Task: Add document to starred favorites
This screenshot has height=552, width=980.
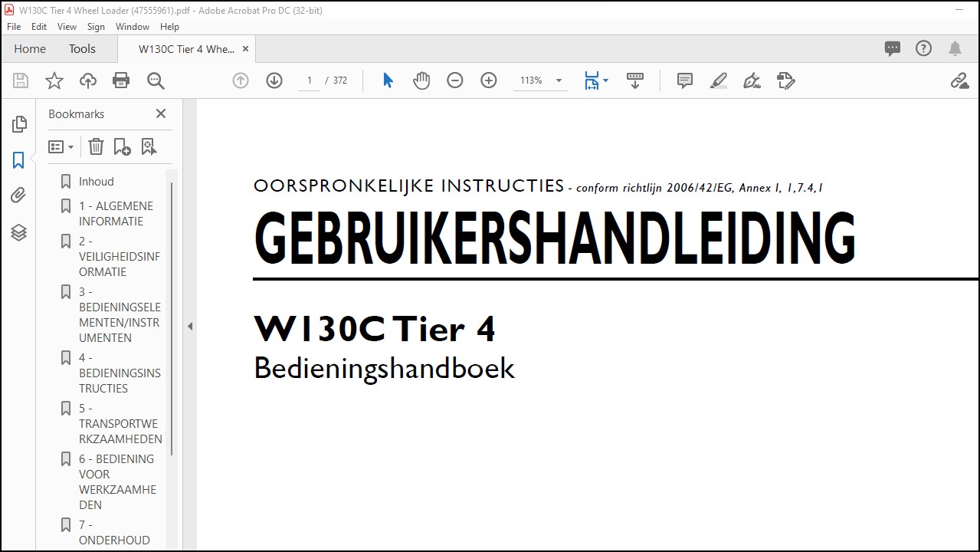Action: (x=54, y=80)
